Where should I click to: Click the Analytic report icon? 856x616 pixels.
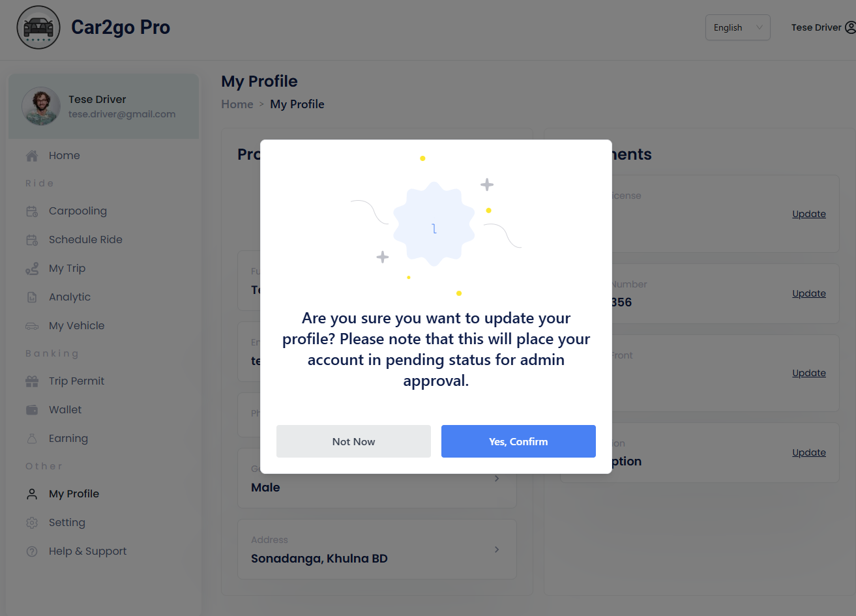pos(32,297)
